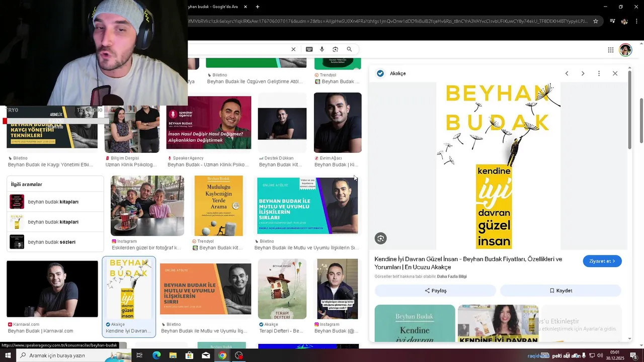Viewport: 644px width, 362px height.
Task: Select the highlighted Akakçe book thumbnail
Action: click(x=129, y=289)
